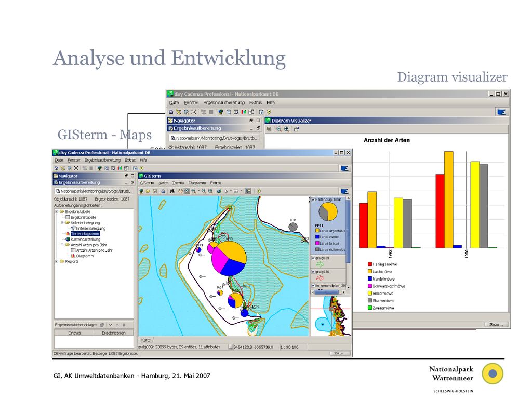
Task: Click the Status button in front window
Action: [x=340, y=353]
